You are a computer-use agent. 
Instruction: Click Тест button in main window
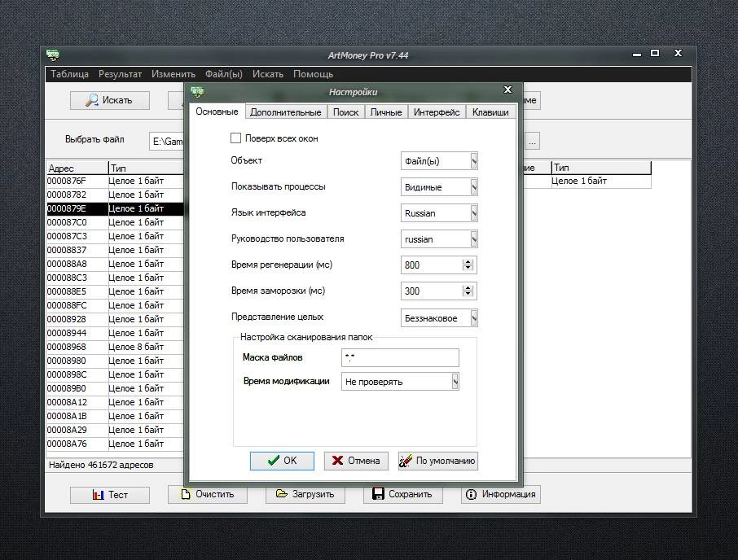tap(110, 495)
